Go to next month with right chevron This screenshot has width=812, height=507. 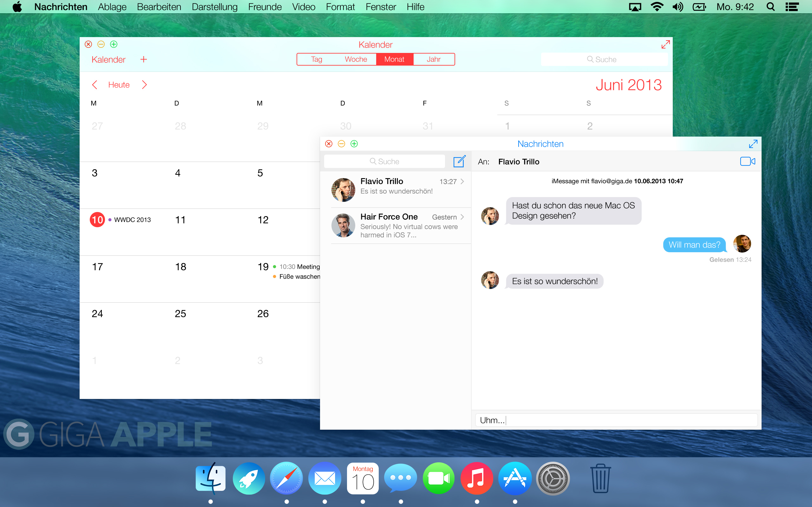click(144, 85)
